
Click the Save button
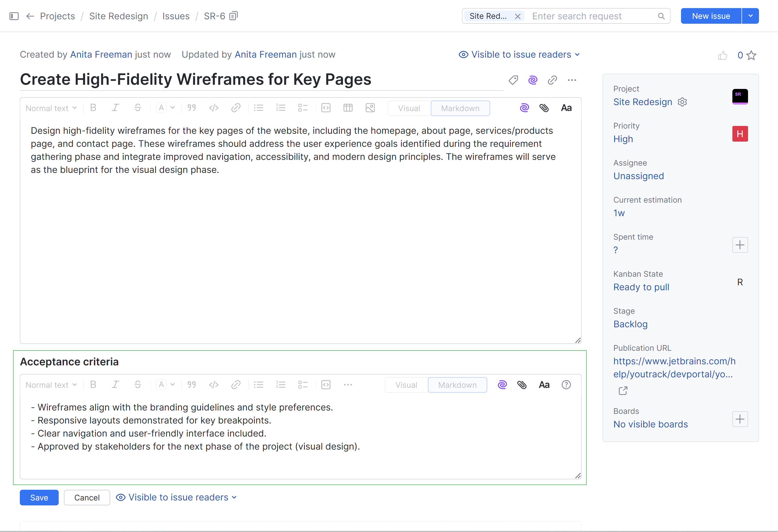tap(39, 498)
